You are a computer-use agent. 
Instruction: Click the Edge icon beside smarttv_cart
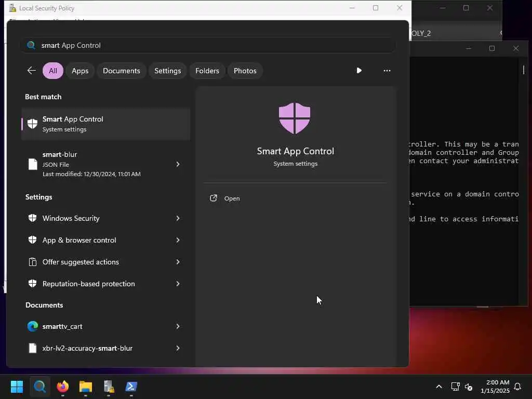pos(33,326)
